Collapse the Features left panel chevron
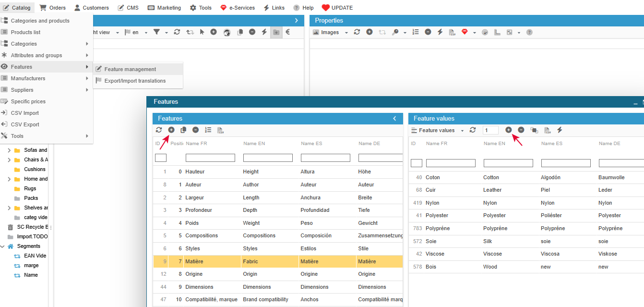Screen dimensions: 644x307 click(x=394, y=118)
